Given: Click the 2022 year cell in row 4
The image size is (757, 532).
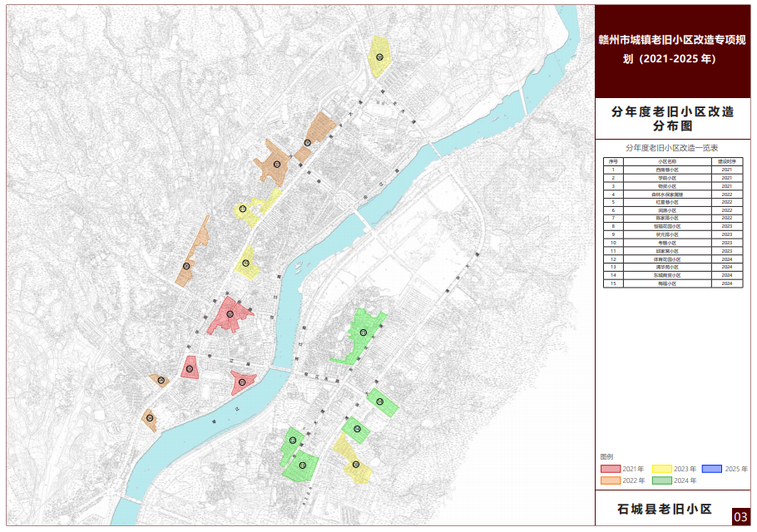Looking at the screenshot, I should [x=726, y=195].
